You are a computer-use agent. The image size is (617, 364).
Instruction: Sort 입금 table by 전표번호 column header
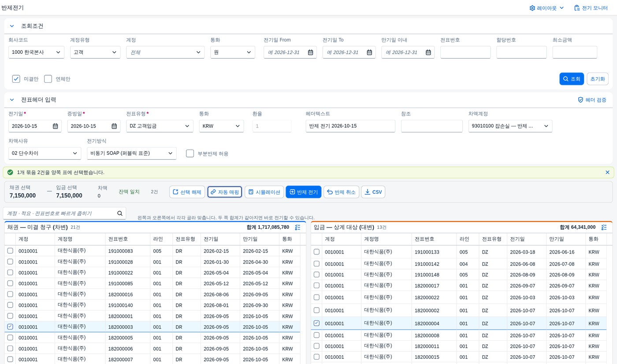(434, 239)
